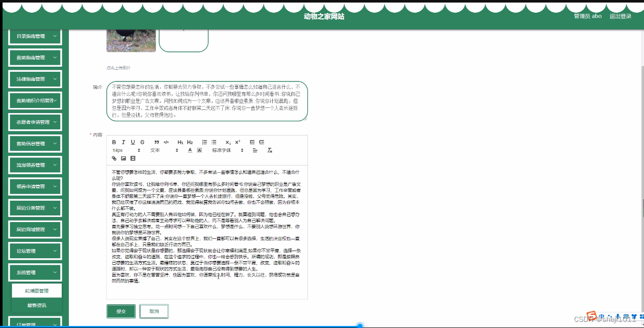Insert an image via the editor image icon
This screenshot has width=644, height=328.
coord(124,158)
